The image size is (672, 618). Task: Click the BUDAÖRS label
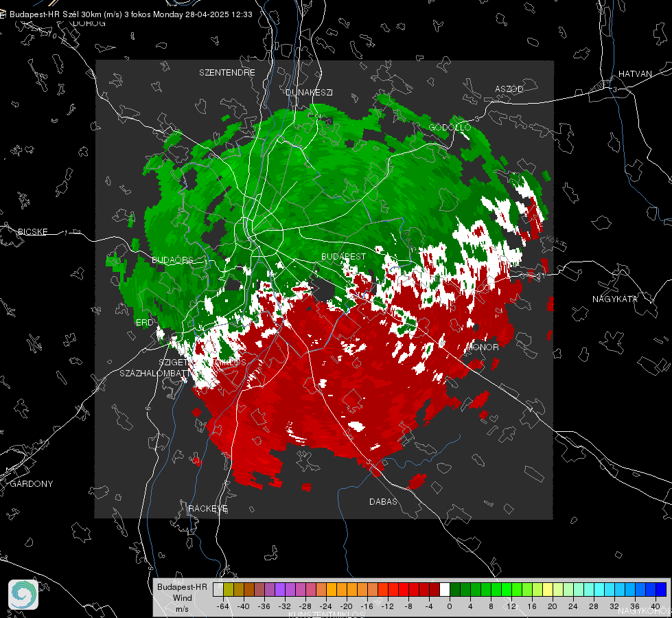tap(172, 260)
